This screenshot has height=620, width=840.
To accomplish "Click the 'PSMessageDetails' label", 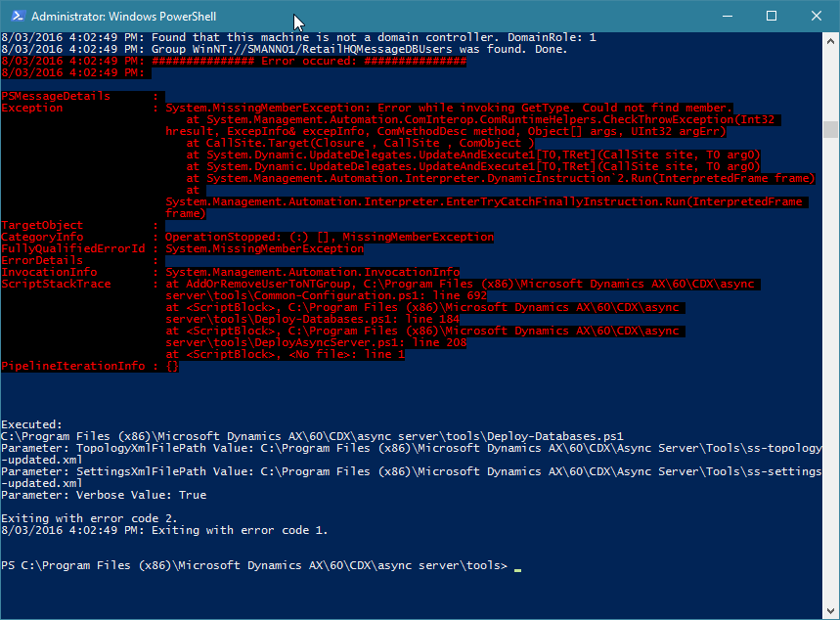I will [x=56, y=97].
